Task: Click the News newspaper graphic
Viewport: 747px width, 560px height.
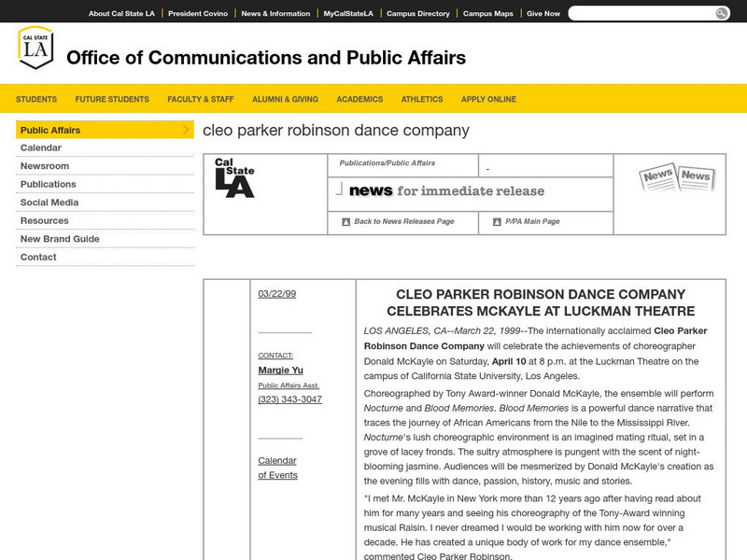Action: (x=677, y=176)
